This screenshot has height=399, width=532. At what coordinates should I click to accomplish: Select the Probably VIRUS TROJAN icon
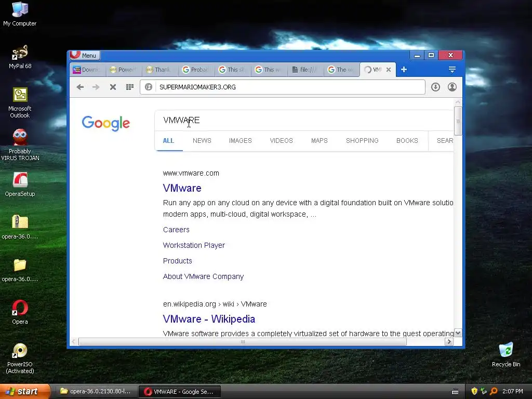(x=20, y=145)
